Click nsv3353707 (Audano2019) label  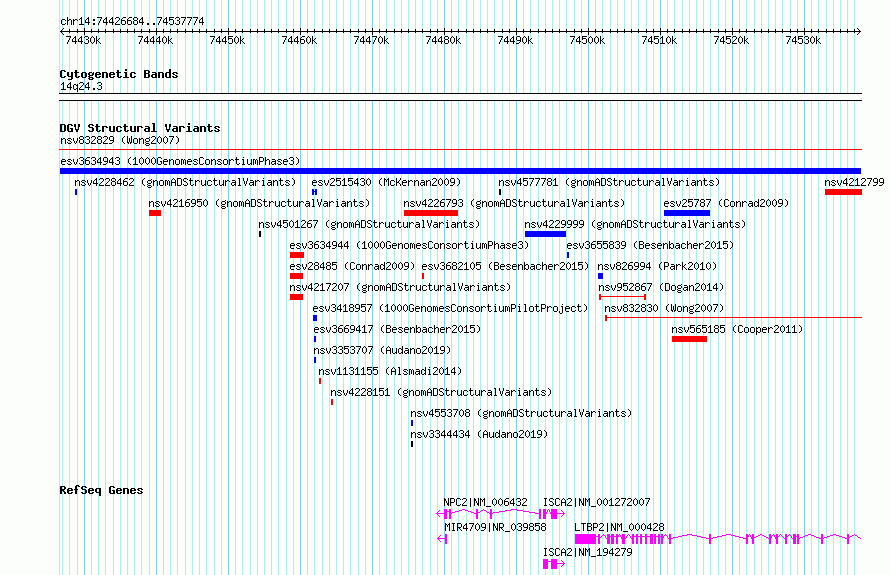click(382, 350)
